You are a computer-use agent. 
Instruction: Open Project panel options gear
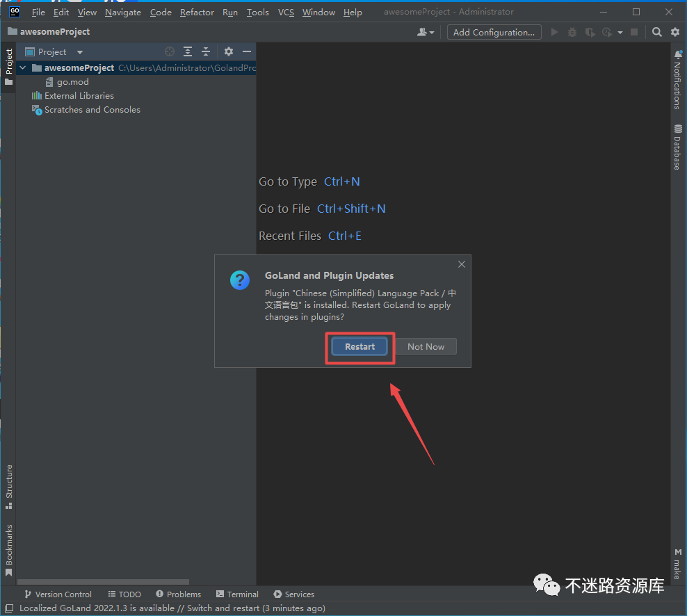[229, 51]
